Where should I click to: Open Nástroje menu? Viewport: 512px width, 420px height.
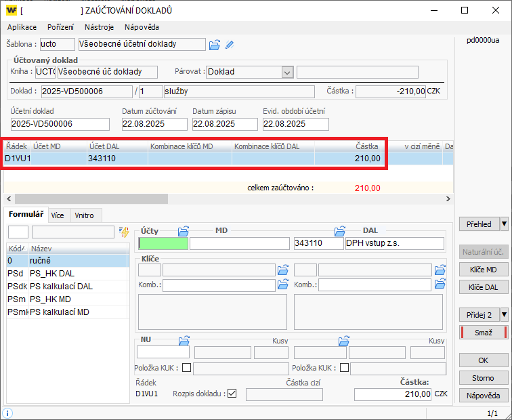100,27
